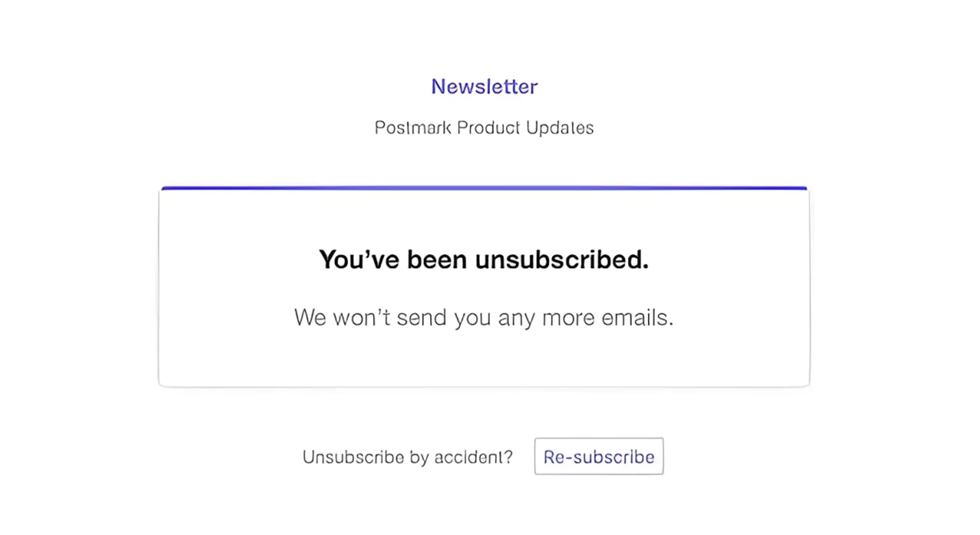
Task: Select the word Newsletter at the top
Action: coord(484,87)
